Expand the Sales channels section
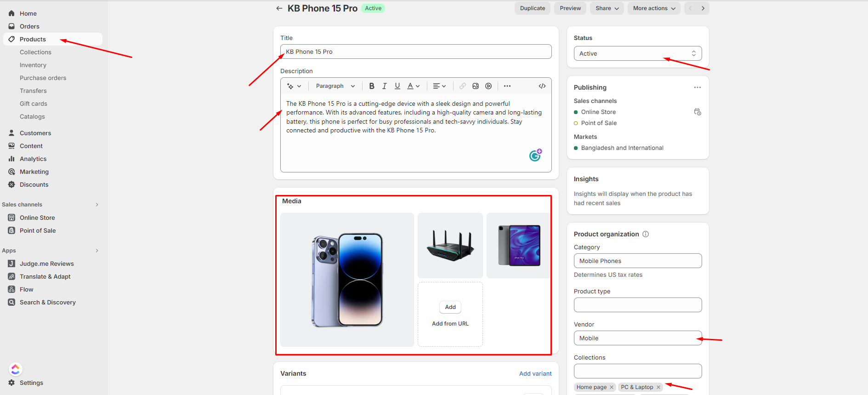Viewport: 868px width, 395px height. pos(97,205)
